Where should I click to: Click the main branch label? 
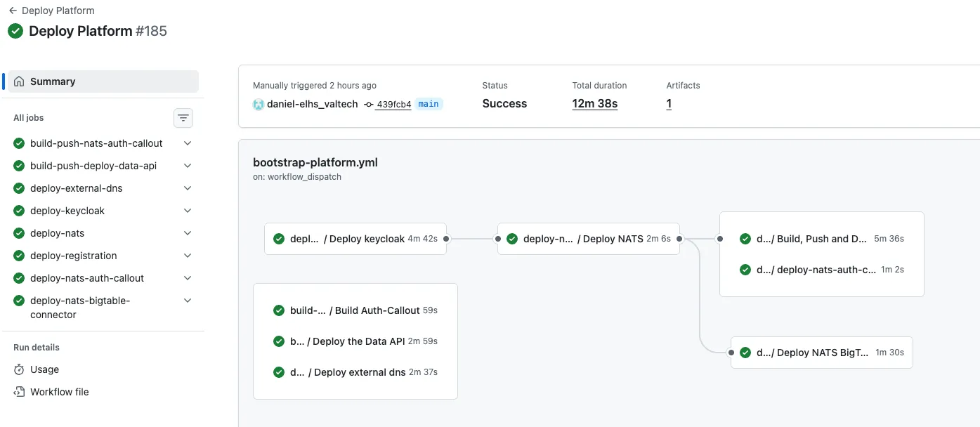[429, 104]
